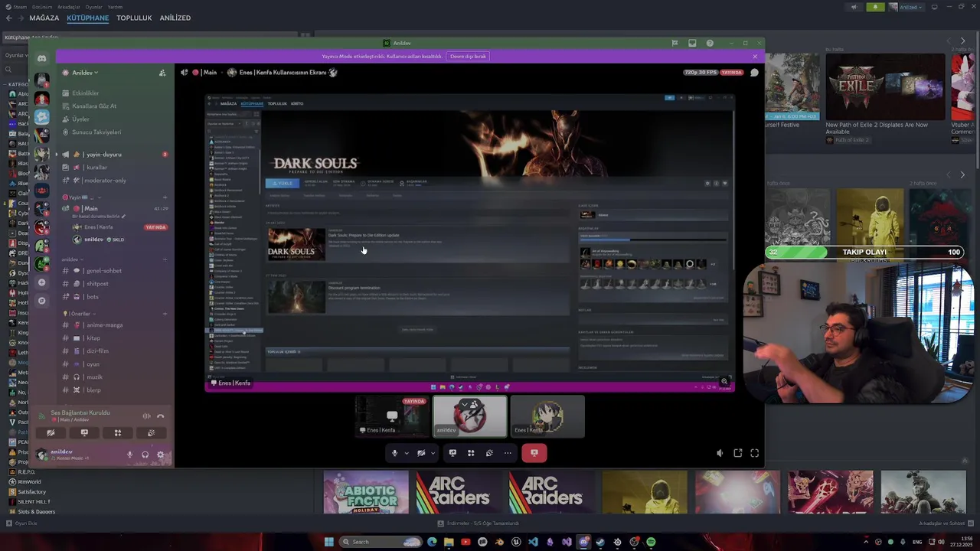This screenshot has width=980, height=551.
Task: Click the flag icon in Discord title bar
Action: pyautogui.click(x=675, y=43)
